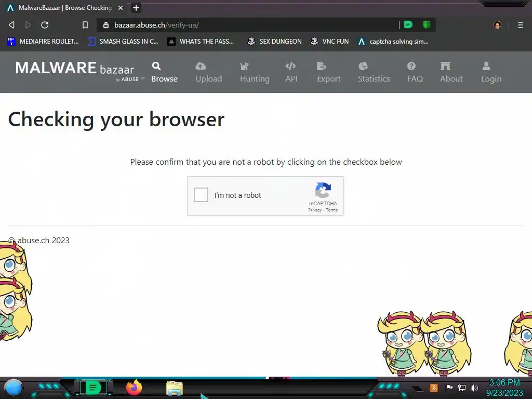Open the captcha solving sim... bookmark

coord(393,42)
